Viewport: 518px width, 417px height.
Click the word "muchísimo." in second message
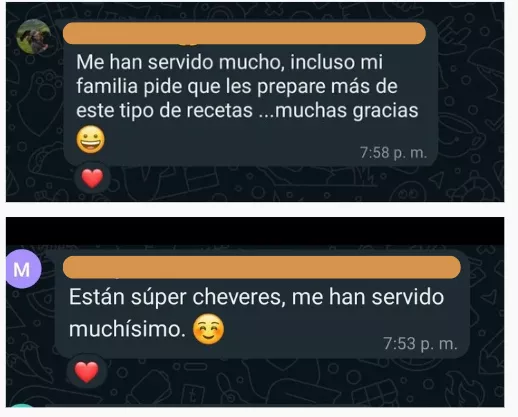click(127, 329)
